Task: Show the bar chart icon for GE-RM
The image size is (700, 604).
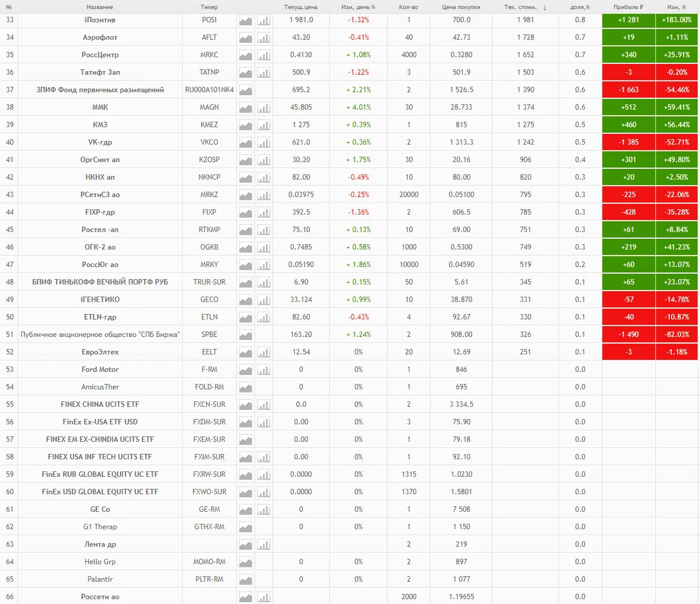Action: pos(264,509)
